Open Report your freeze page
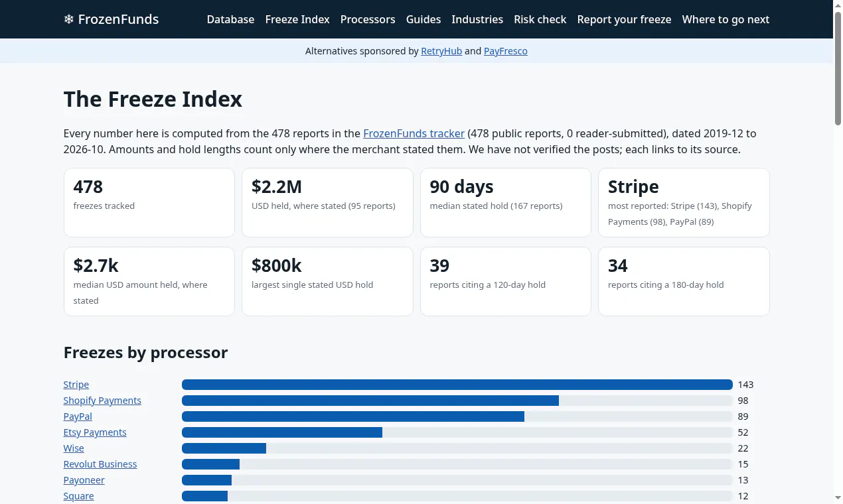This screenshot has height=504, width=843. coord(624,19)
